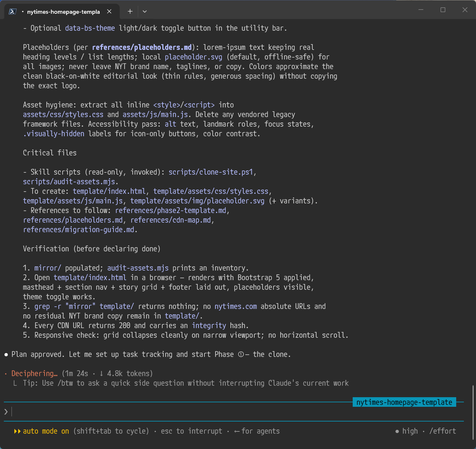Screen dimensions: 476x449
Task: Click the prompt chevron icon
Action: pyautogui.click(x=6, y=412)
